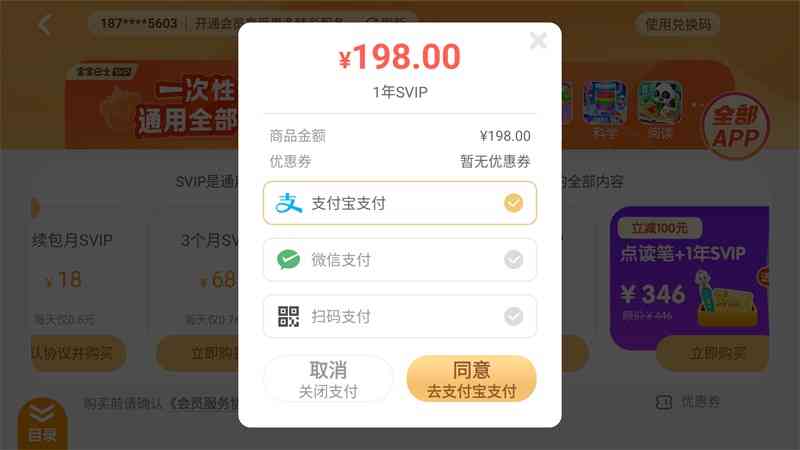Click the QR code scan-pay icon

click(288, 316)
